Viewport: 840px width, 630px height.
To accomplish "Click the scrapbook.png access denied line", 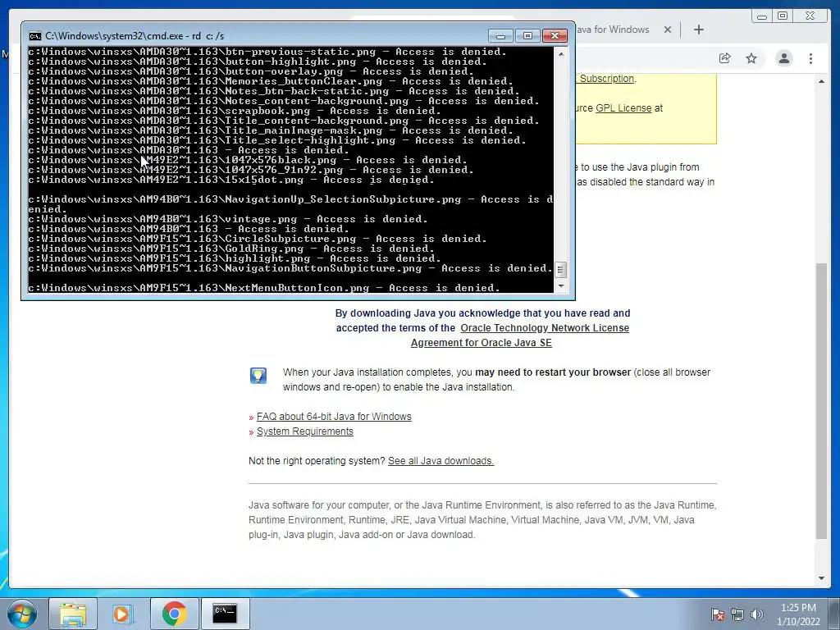I will (x=235, y=111).
